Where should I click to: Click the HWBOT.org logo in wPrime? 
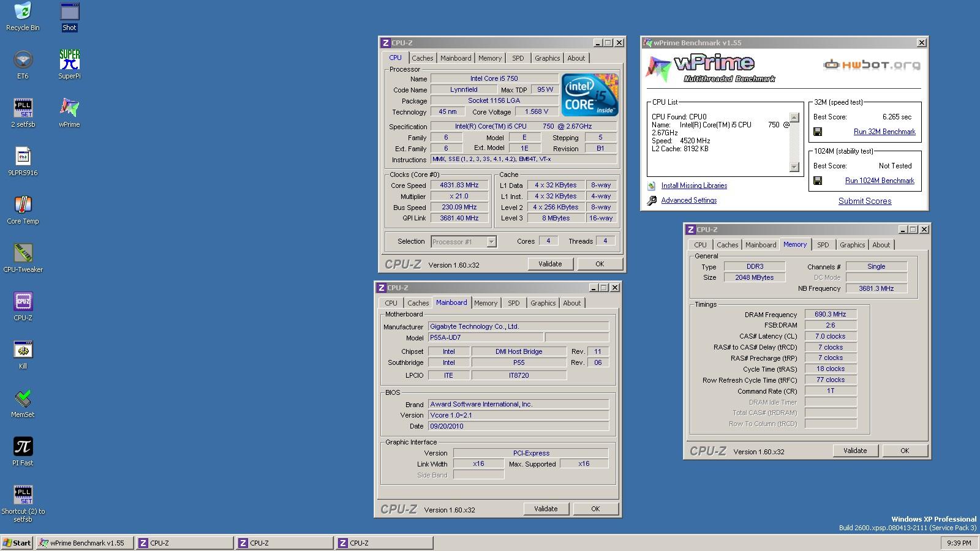(872, 65)
